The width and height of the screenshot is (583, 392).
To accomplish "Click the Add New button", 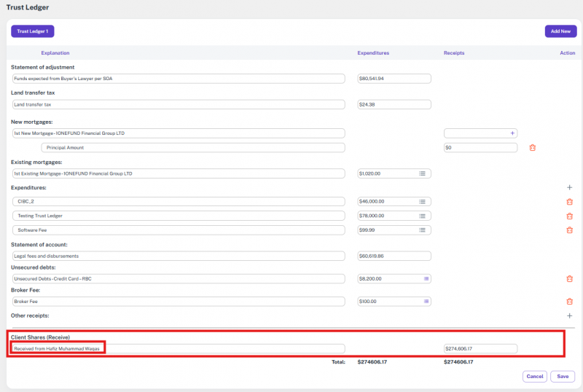I will (x=560, y=31).
